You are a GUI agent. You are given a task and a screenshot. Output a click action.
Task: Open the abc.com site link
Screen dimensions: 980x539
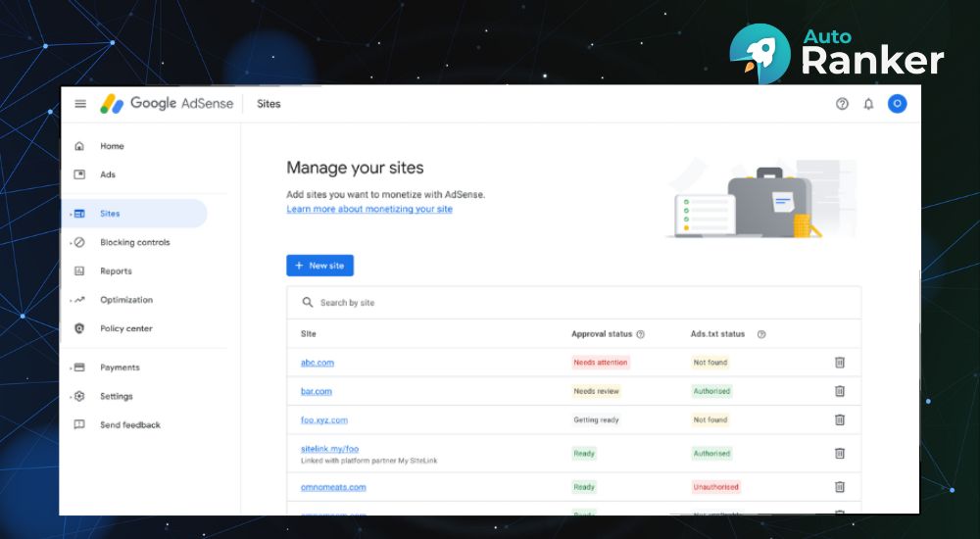coord(318,363)
